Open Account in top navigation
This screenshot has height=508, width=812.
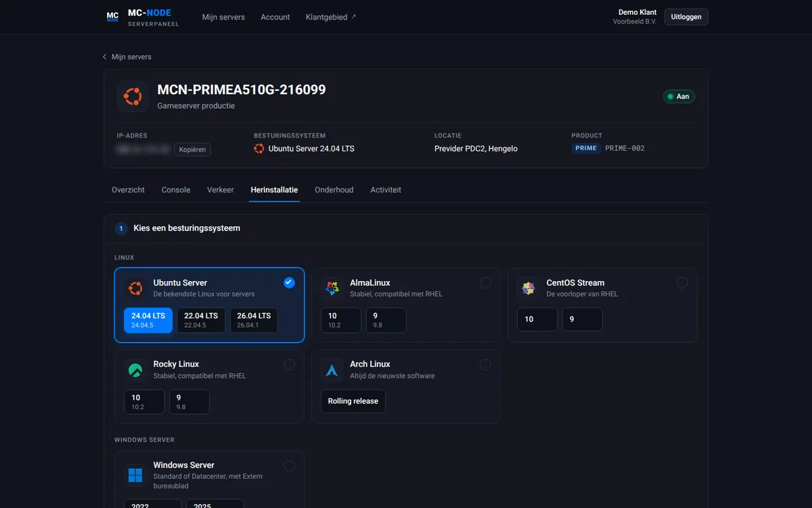pos(275,17)
